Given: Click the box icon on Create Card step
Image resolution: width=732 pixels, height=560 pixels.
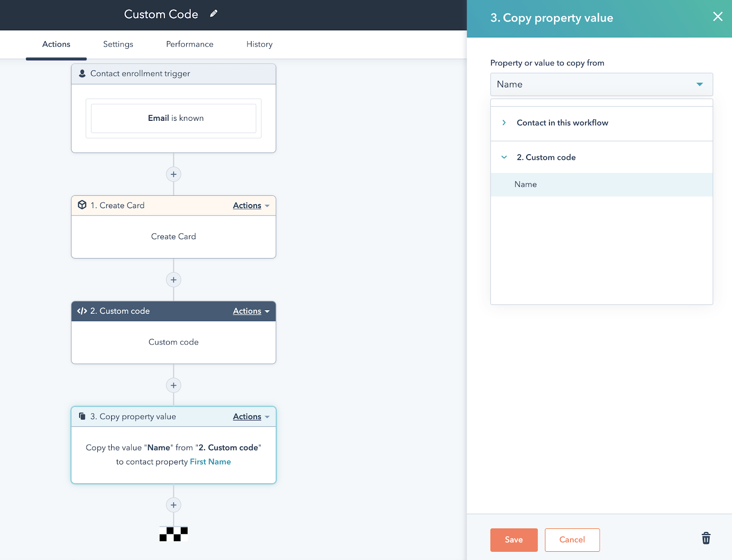Looking at the screenshot, I should coord(82,205).
